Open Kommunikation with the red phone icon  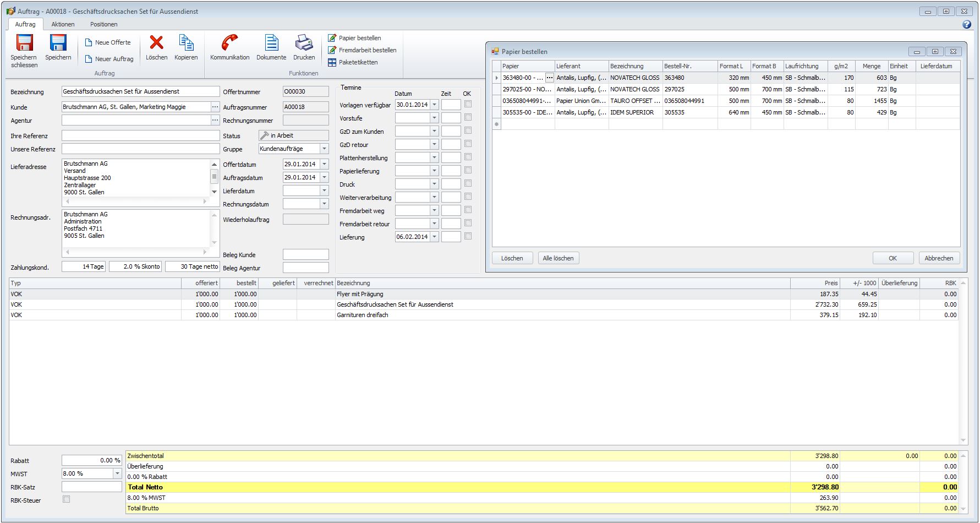pyautogui.click(x=229, y=43)
